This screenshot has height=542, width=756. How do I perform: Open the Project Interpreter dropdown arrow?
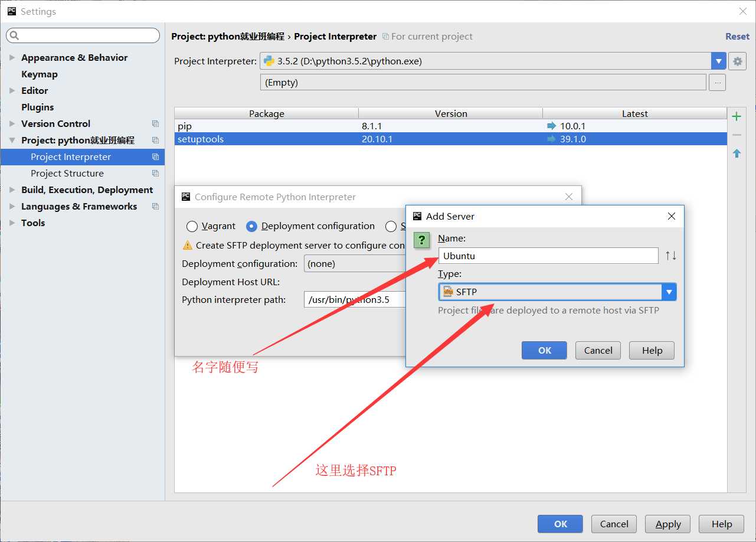click(718, 61)
